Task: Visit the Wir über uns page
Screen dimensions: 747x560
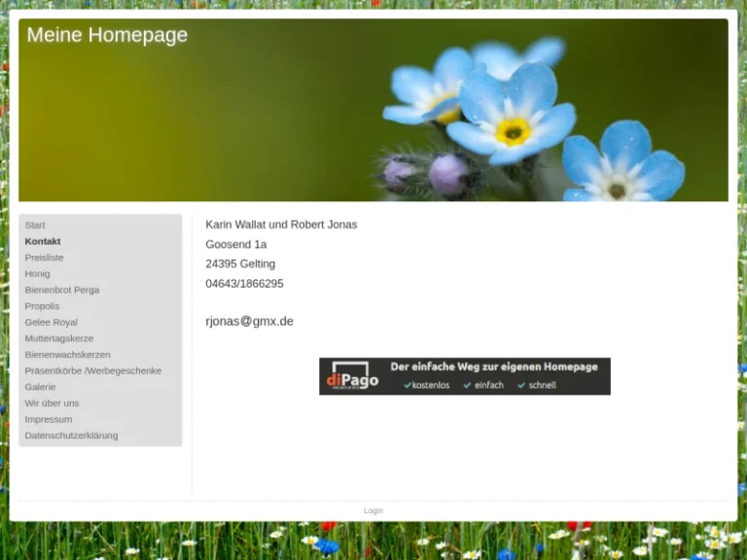Action: pyautogui.click(x=53, y=402)
